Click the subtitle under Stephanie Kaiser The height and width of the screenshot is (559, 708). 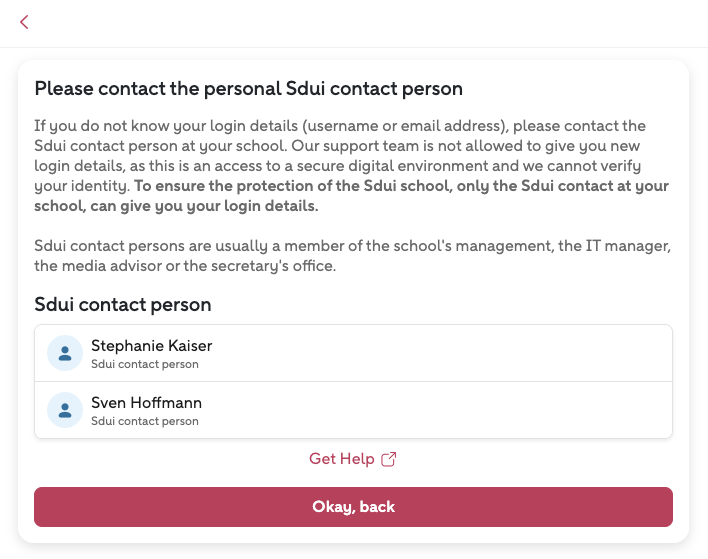point(144,364)
